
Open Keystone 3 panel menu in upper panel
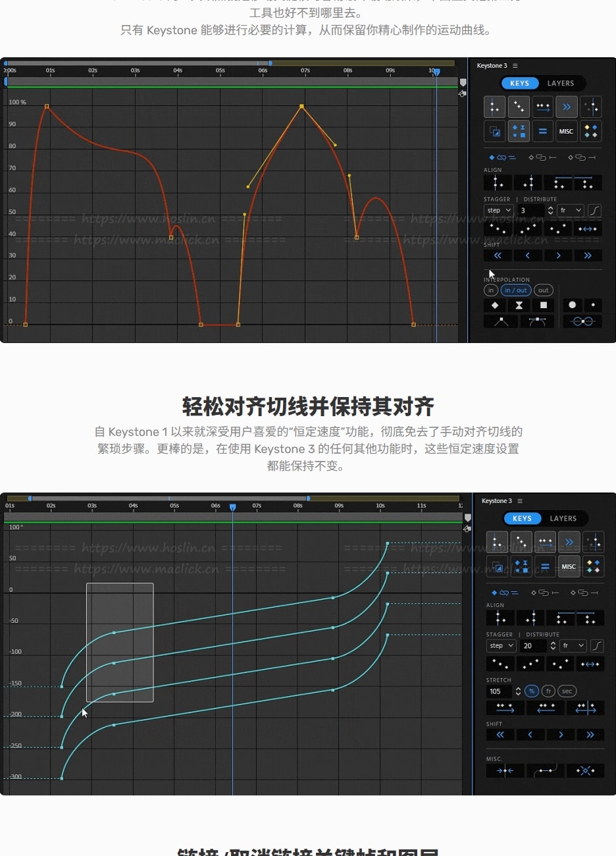pos(515,66)
